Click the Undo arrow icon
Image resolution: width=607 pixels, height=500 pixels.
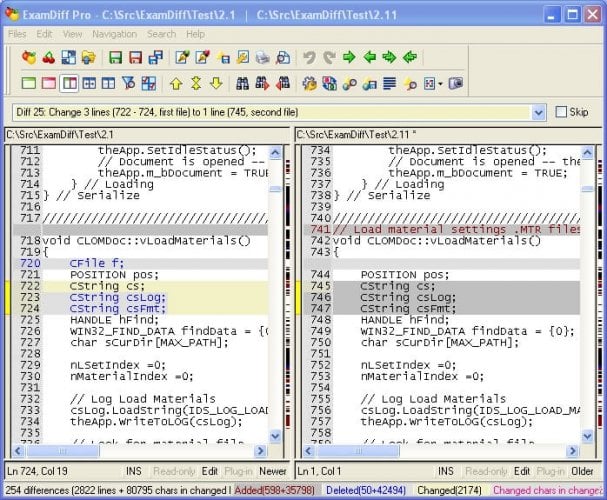click(308, 58)
